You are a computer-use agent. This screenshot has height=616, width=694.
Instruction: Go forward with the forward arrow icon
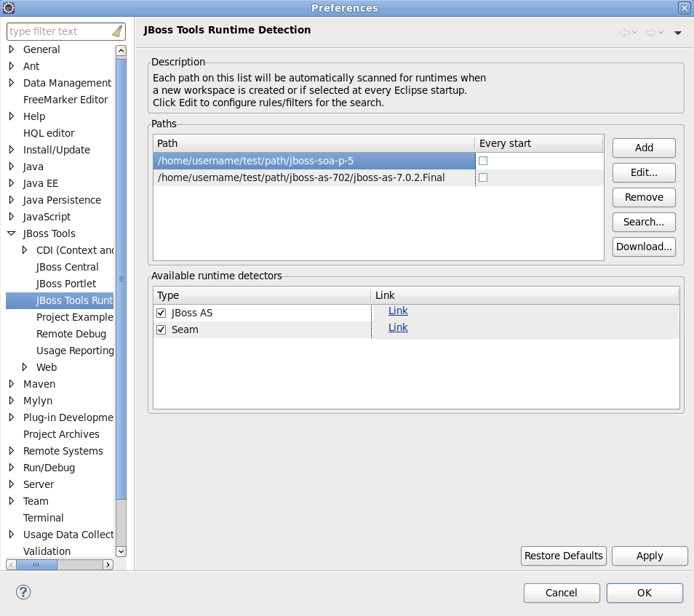pyautogui.click(x=651, y=32)
